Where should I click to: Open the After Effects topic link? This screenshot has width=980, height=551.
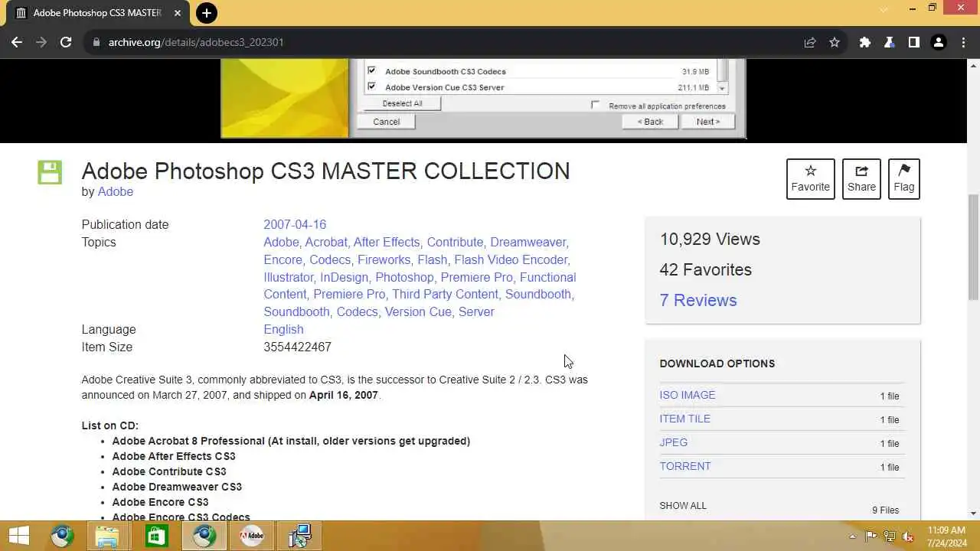pos(387,242)
